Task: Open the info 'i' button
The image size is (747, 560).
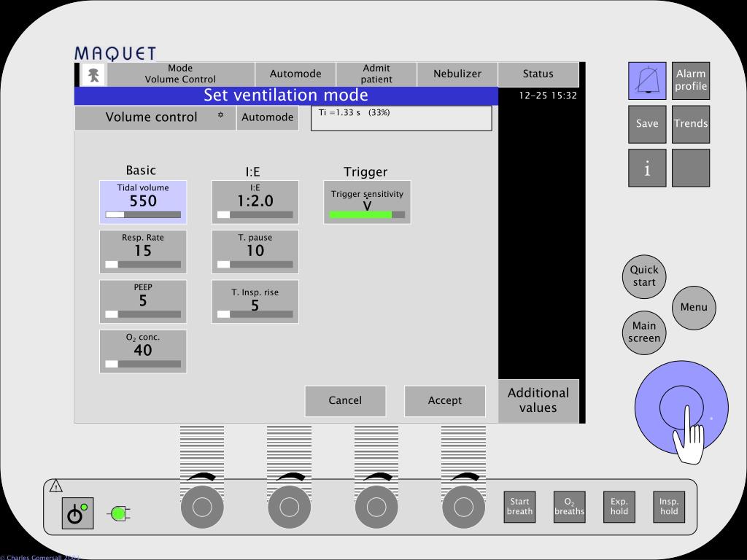Action: click(x=647, y=168)
